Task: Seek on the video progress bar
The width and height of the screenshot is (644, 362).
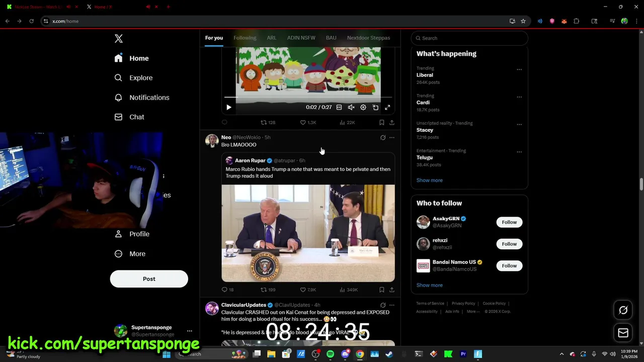Action: pos(308,97)
